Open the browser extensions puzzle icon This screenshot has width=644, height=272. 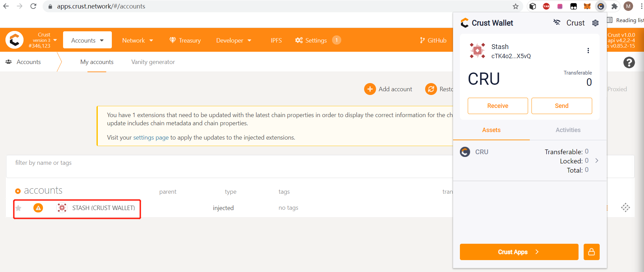[x=614, y=6]
